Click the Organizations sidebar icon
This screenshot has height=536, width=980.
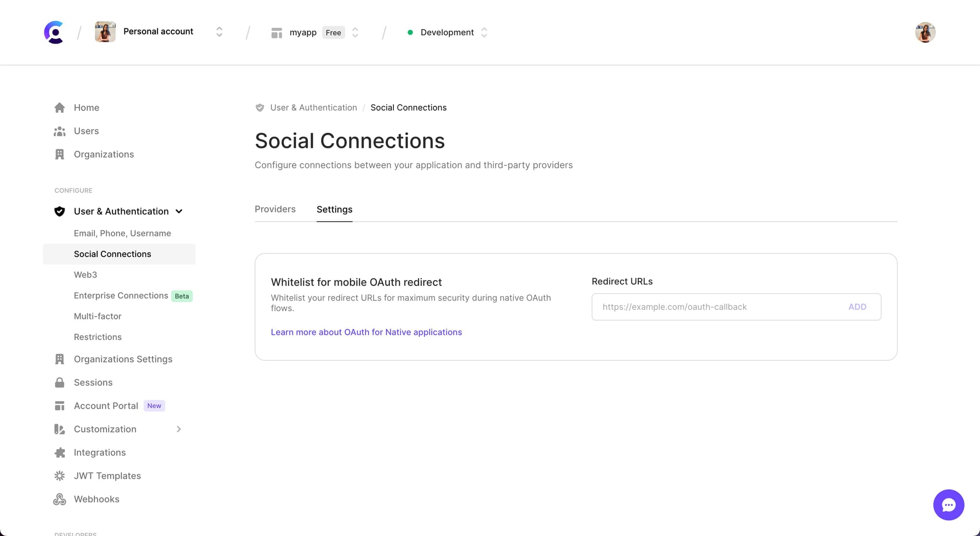pyautogui.click(x=59, y=153)
